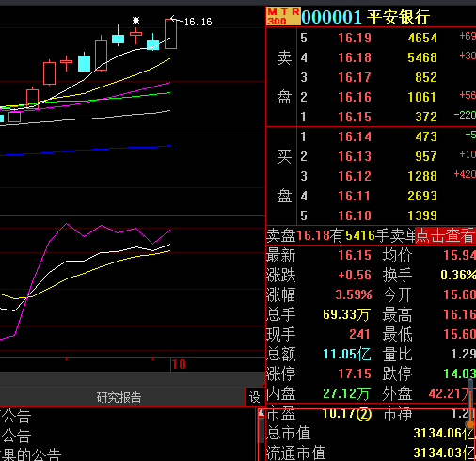This screenshot has width=476, height=461.
Task: Click buy-5 volume 1399
Action: [422, 215]
